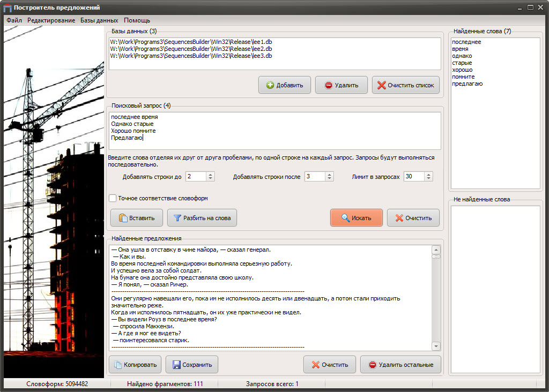Select found word "хорошо"
549x392 pixels.
click(462, 70)
